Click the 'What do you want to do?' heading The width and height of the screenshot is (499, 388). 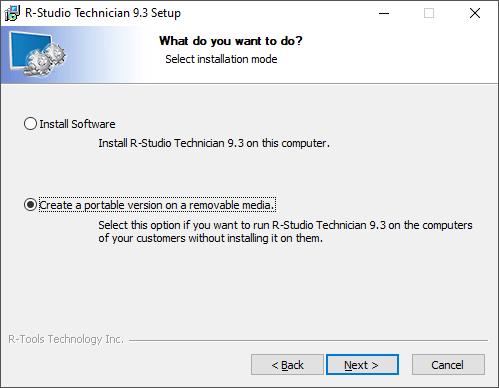coord(231,41)
